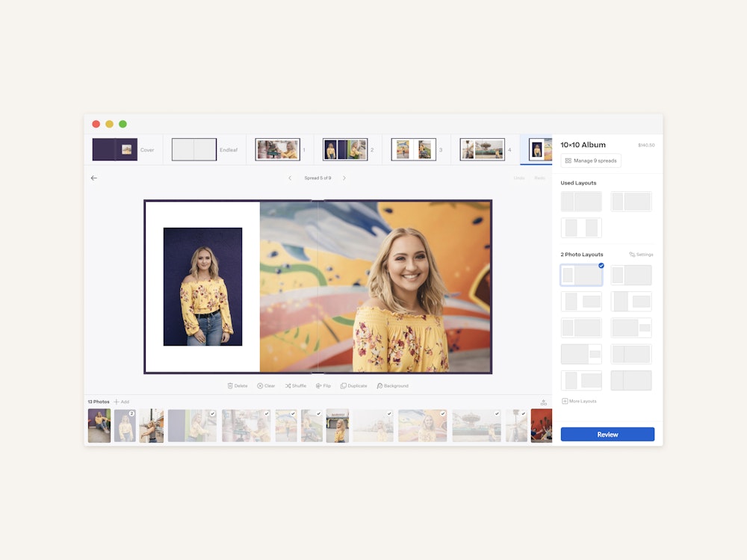The width and height of the screenshot is (747, 560).
Task: Select the first photo thumbnail in the tray
Action: point(99,426)
